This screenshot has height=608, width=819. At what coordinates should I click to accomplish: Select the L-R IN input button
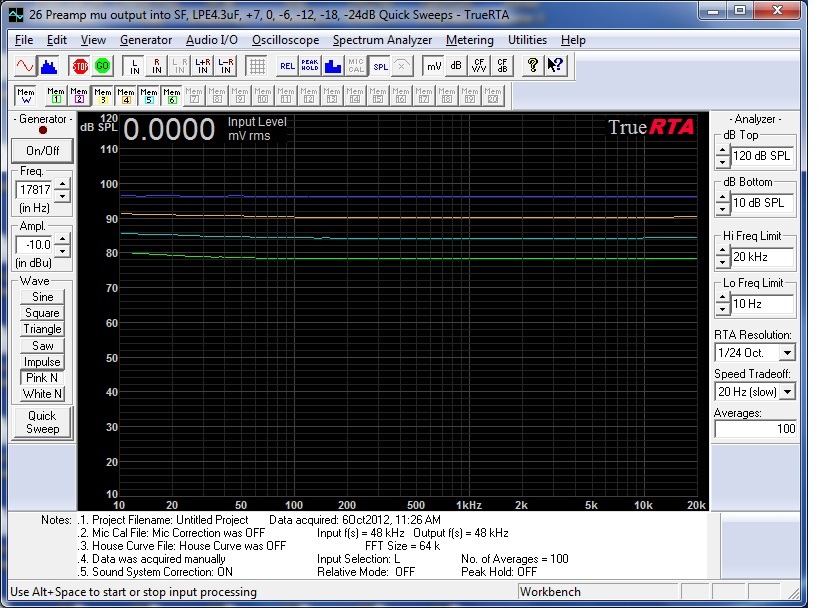point(225,66)
